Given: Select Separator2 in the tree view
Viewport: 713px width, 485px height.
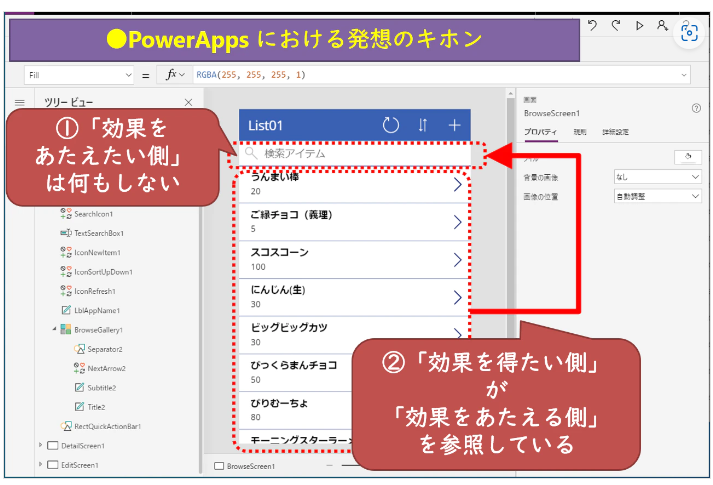Looking at the screenshot, I should (105, 349).
